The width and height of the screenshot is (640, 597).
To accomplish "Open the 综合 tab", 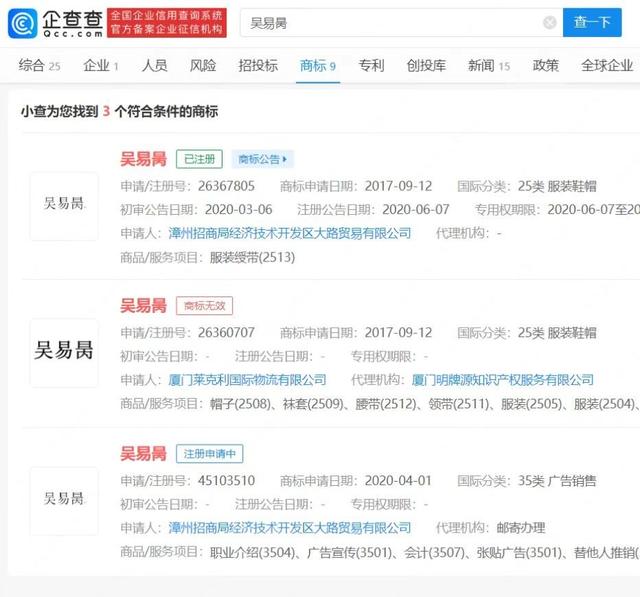I will click(x=39, y=66).
